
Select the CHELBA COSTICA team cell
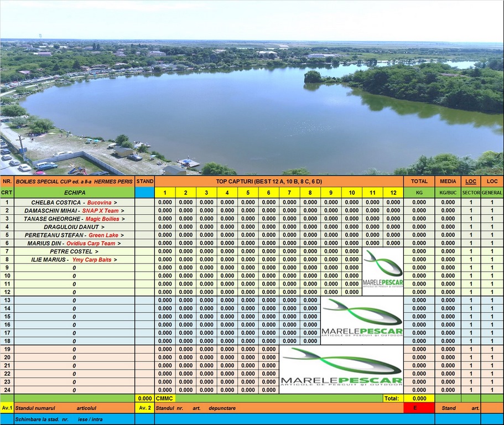[x=74, y=203]
